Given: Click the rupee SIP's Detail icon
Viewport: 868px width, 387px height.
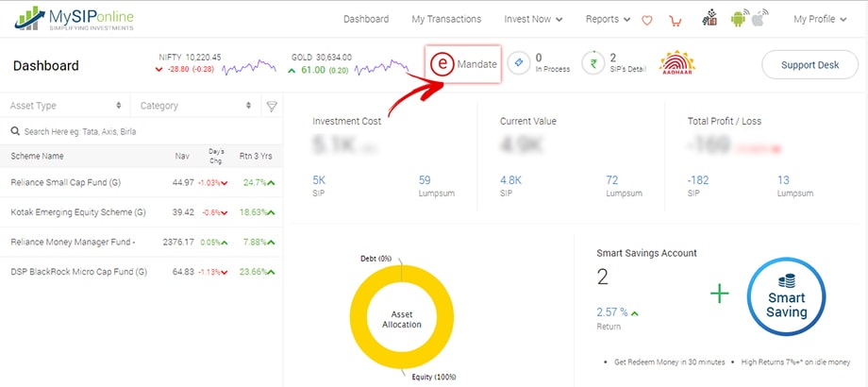Looking at the screenshot, I should tap(593, 63).
